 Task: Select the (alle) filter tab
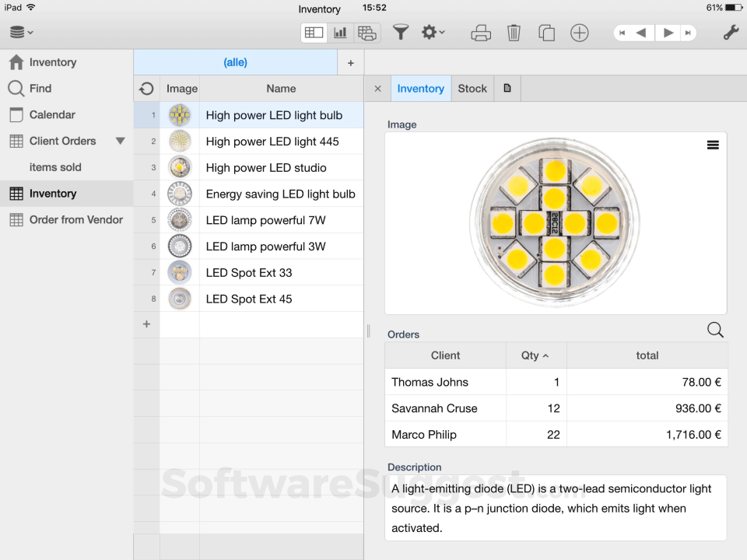[235, 62]
